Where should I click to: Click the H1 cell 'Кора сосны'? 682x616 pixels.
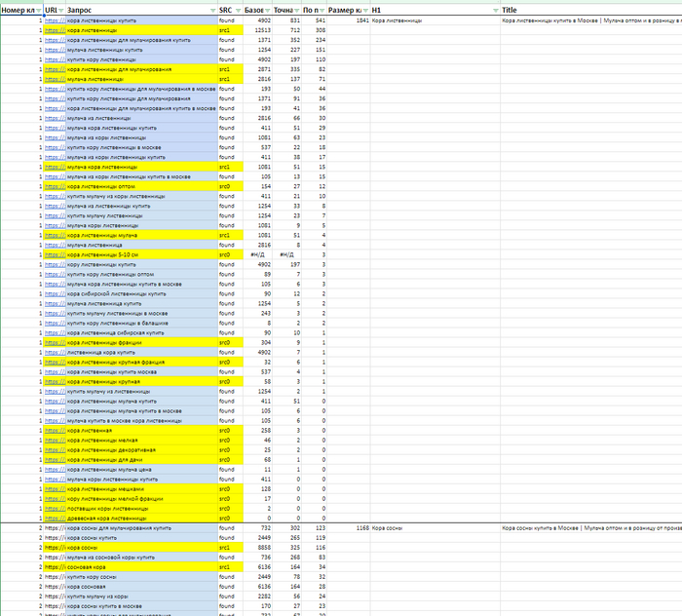tap(389, 527)
